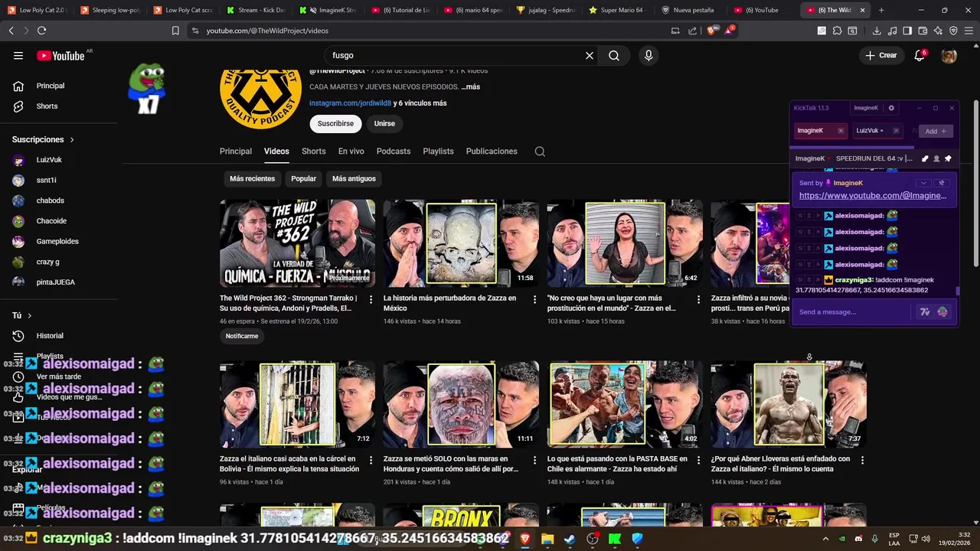Viewport: 980px width, 551px height.
Task: Open browser main hamburger menu
Action: pos(969,31)
